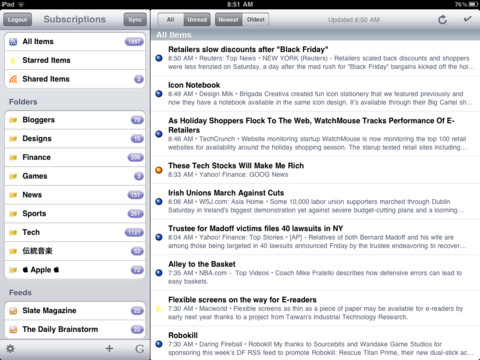Image resolution: width=480 pixels, height=360 pixels.
Task: Select All Items in sidebar
Action: coord(75,42)
